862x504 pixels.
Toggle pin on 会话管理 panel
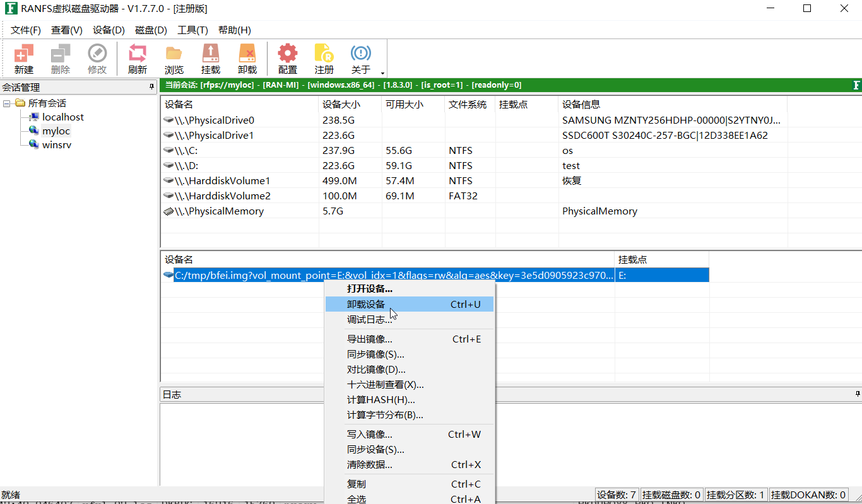[151, 87]
